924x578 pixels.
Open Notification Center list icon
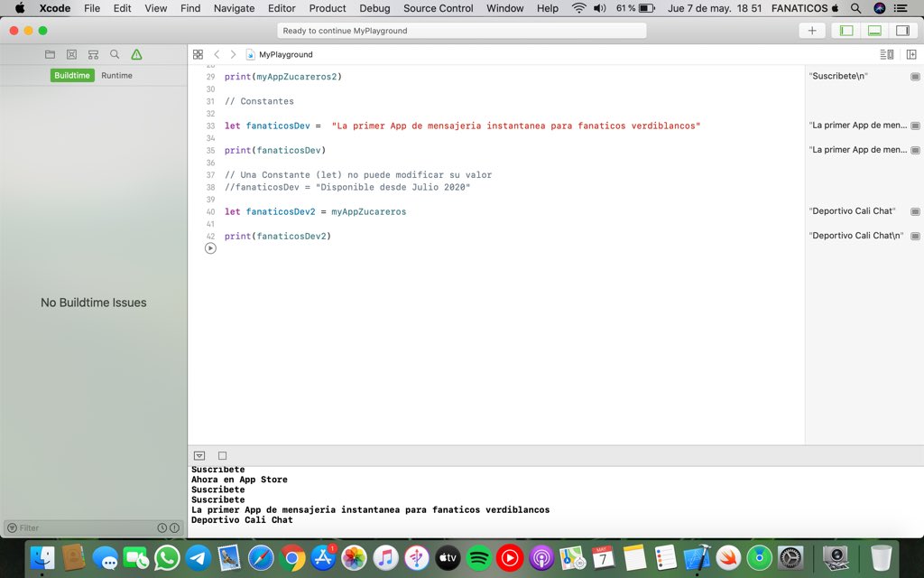point(901,8)
